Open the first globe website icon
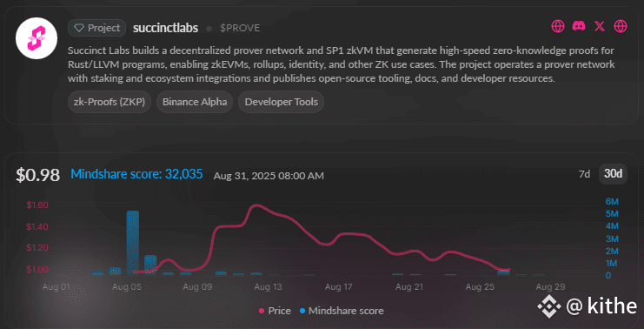The height and width of the screenshot is (329, 644). click(558, 27)
